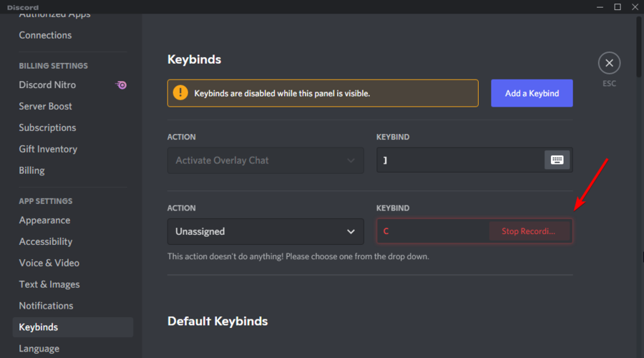Click the keyboard icon in the ] keybind field
The width and height of the screenshot is (644, 358).
pos(557,160)
